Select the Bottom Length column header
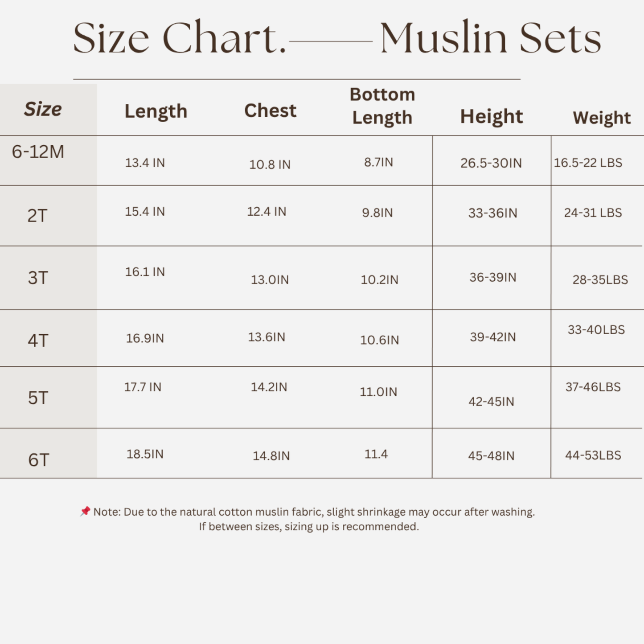Screen dimensions: 644x644 (x=382, y=106)
